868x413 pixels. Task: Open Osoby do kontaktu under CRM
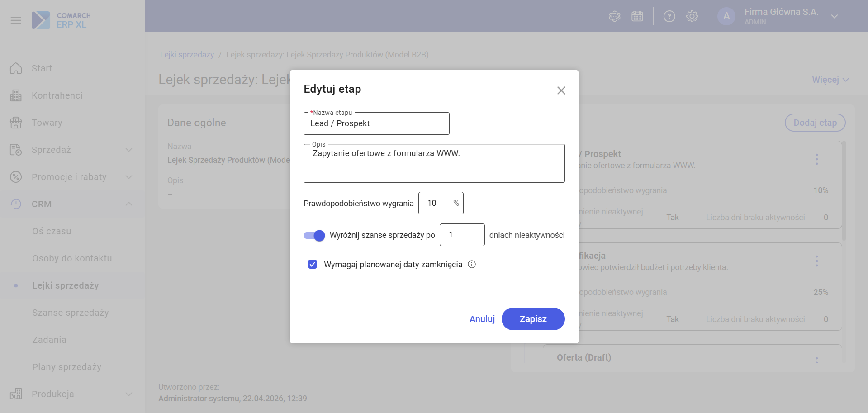pos(72,258)
